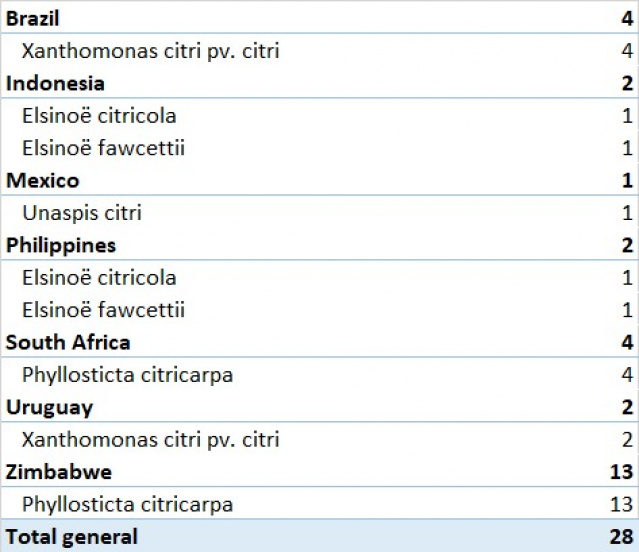Select the Mexico country row label
639x552 pixels.
(x=42, y=180)
